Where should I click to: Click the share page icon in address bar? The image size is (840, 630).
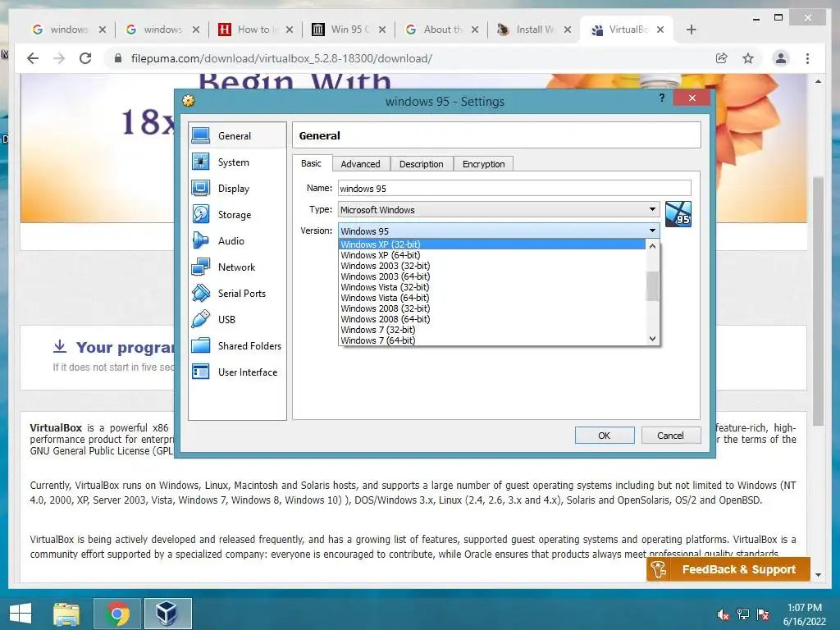pyautogui.click(x=722, y=58)
